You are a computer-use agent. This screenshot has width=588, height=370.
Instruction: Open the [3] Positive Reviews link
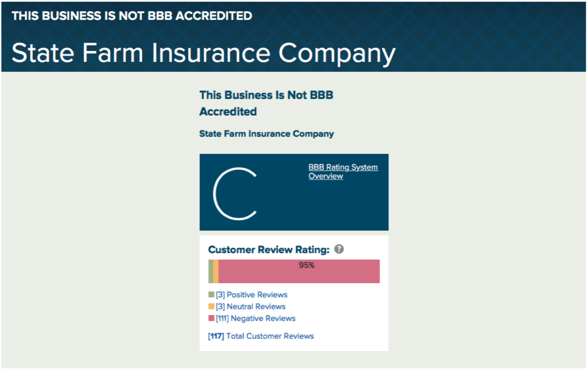point(251,295)
